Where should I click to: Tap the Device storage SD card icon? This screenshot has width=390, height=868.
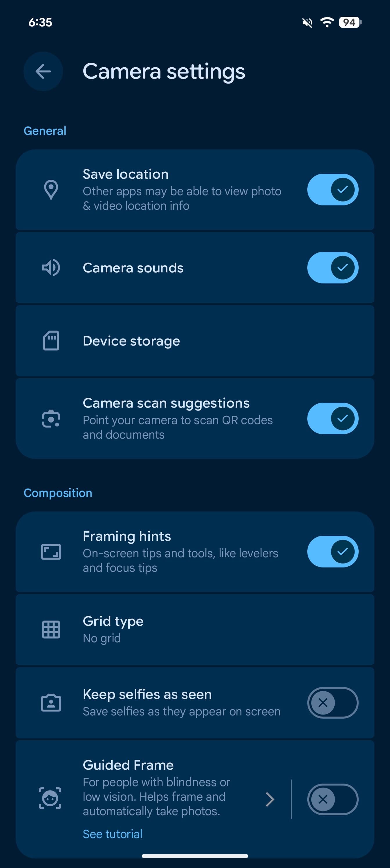[x=51, y=341]
